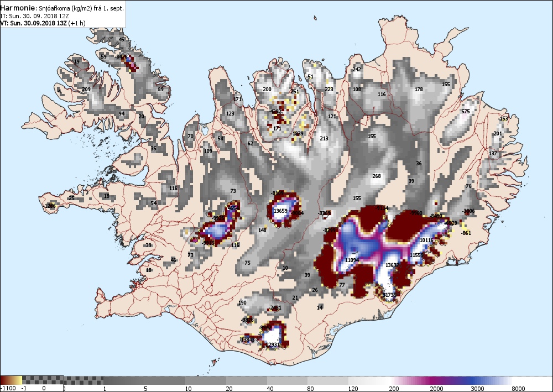Click the 13637 value on the map
This screenshot has width=553, height=392.
392,265
